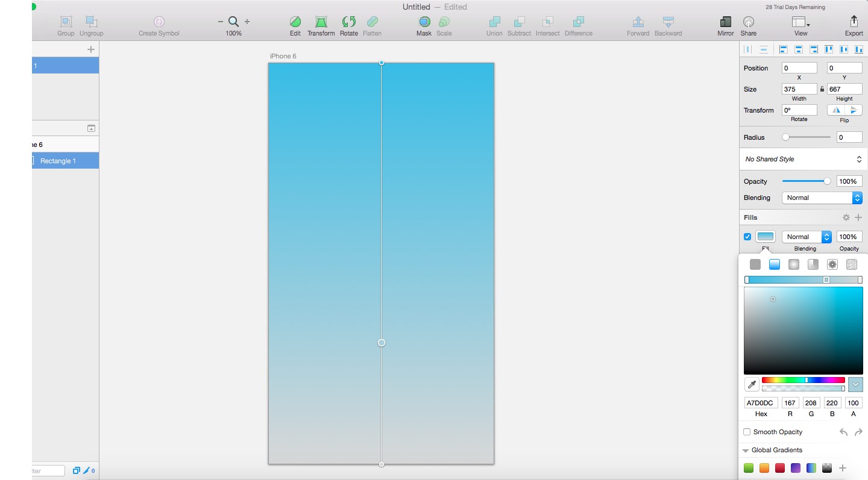Choose noise fill type

(x=852, y=264)
